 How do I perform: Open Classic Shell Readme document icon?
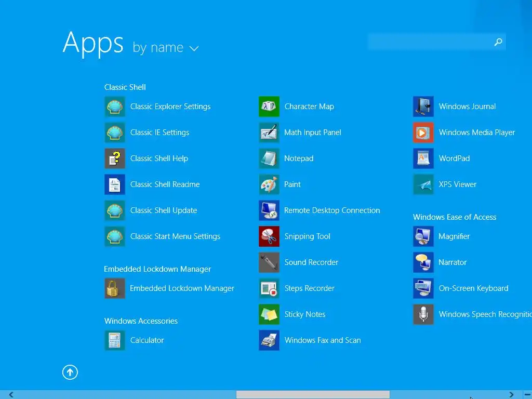115,184
